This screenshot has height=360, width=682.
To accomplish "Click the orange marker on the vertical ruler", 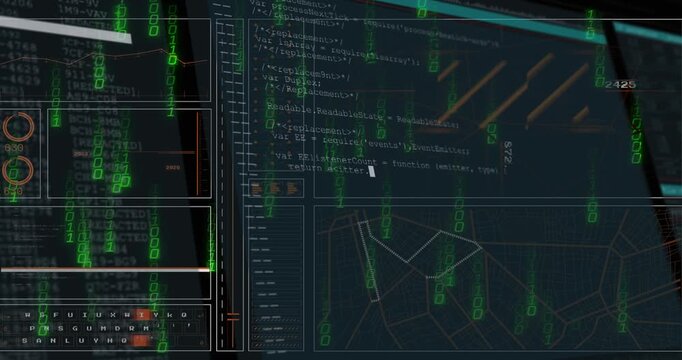I will 233,317.
